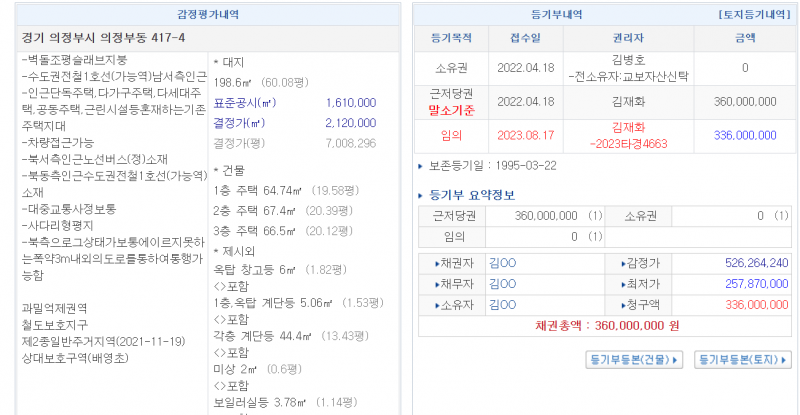This screenshot has height=415, width=800.
Task: Select the 최저가 value 257,870,000
Action: click(756, 284)
